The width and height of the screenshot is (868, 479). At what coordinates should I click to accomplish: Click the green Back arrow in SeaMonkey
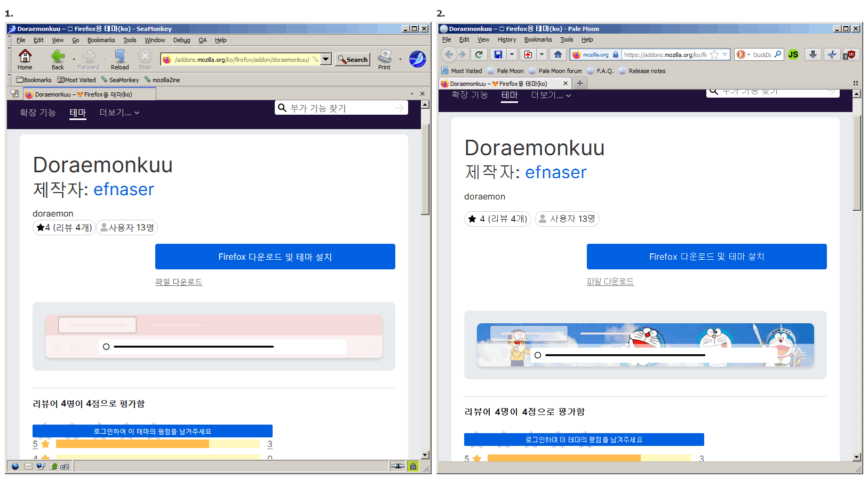tap(58, 56)
